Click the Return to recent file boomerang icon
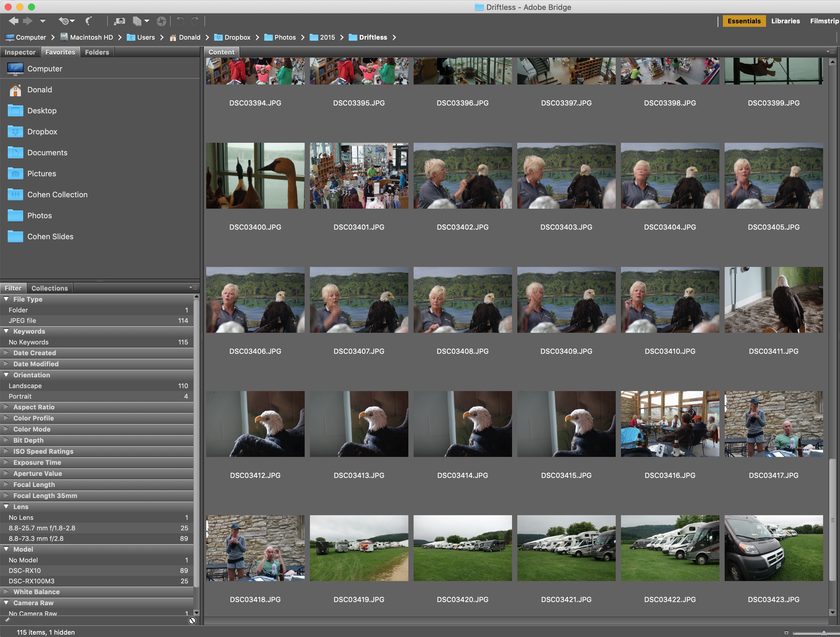840x637 pixels. (x=88, y=21)
